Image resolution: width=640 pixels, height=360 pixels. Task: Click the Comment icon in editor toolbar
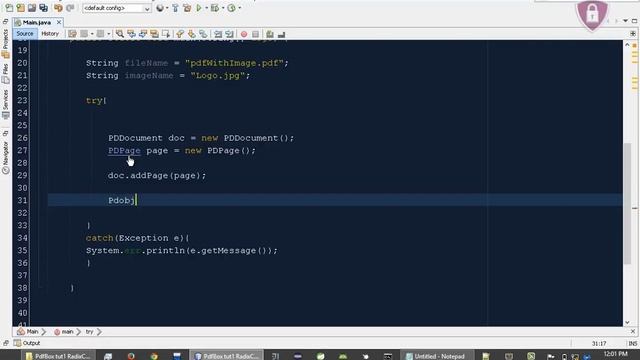(x=270, y=34)
